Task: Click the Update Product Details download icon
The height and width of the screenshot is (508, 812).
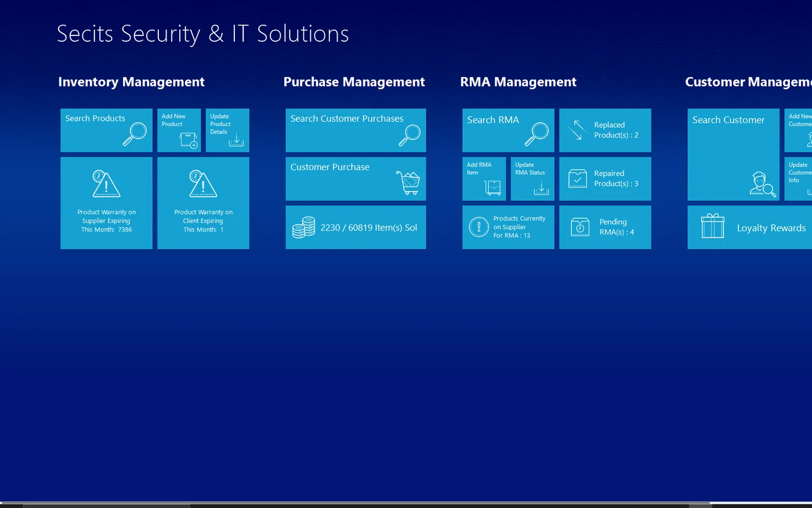Action: point(236,139)
